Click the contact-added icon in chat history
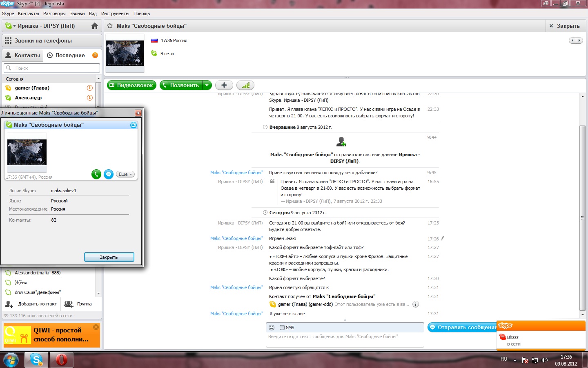This screenshot has width=588, height=368. pos(341,142)
